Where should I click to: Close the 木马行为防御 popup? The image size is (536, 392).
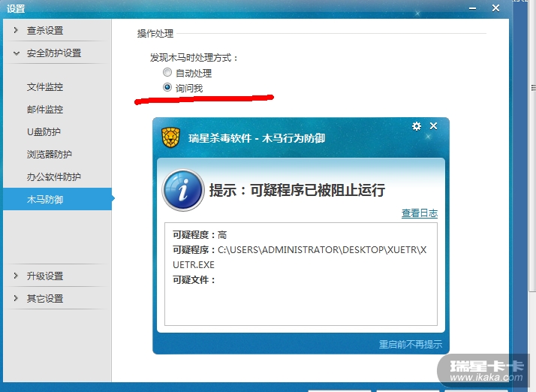click(x=433, y=126)
